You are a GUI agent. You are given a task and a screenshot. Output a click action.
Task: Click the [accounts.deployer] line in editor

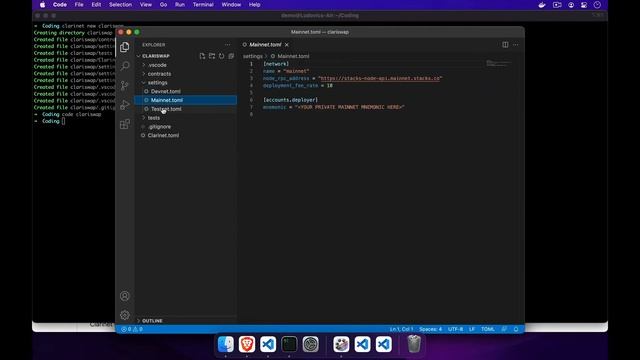[x=290, y=100]
